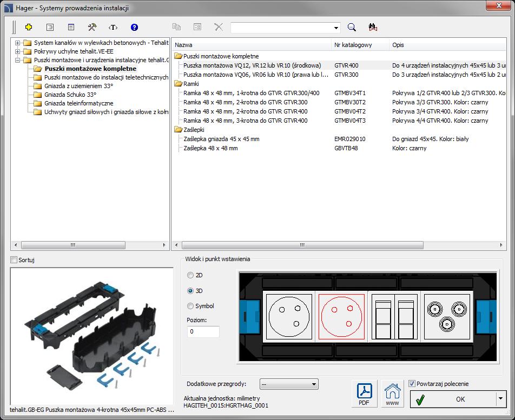Click the 'Poziom' level input field

(203, 331)
